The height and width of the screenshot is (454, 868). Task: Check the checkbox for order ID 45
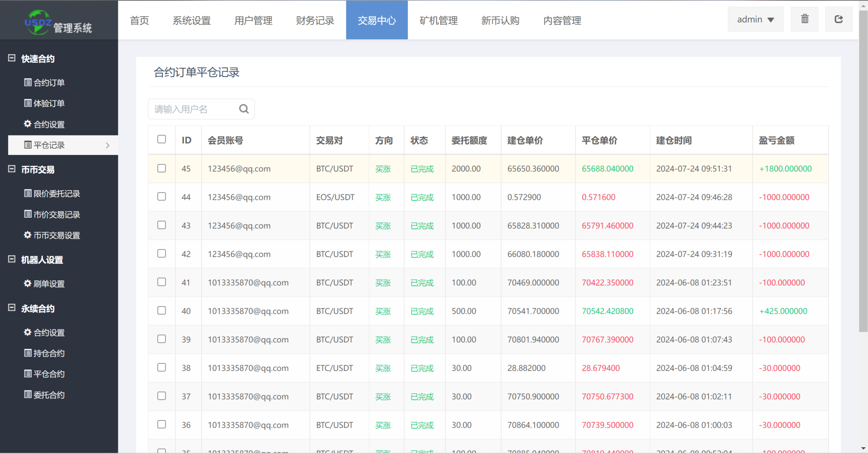click(x=161, y=168)
